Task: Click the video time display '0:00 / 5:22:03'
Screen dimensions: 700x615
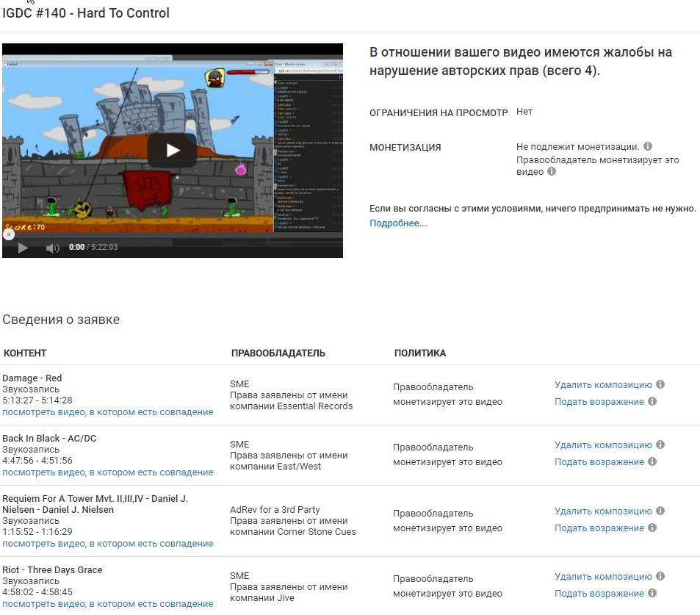Action: pos(93,247)
